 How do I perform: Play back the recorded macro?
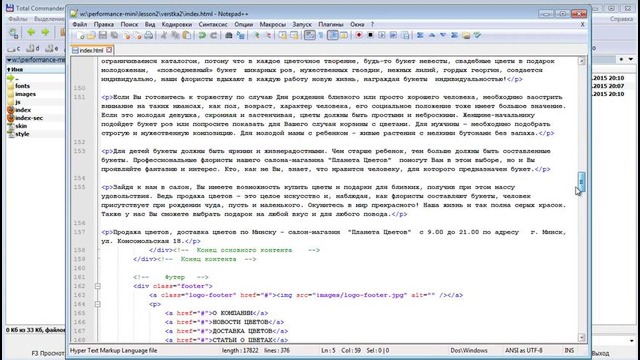click(x=382, y=35)
